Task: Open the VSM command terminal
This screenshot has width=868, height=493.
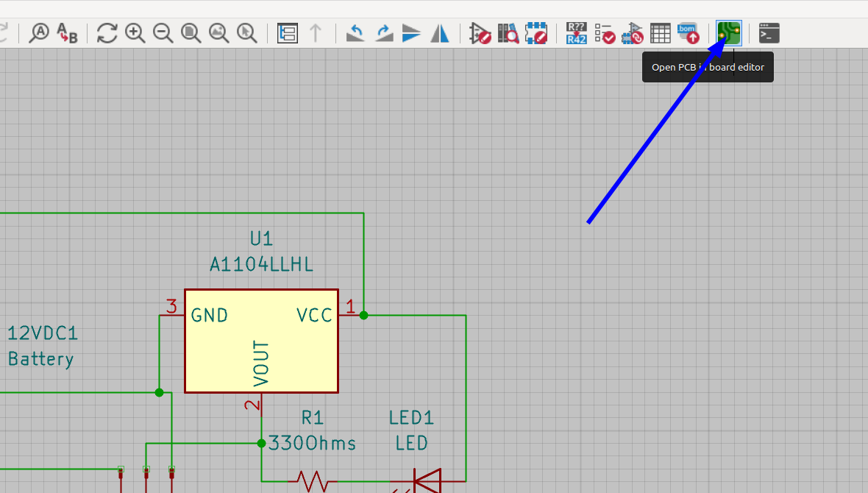Action: (x=769, y=32)
